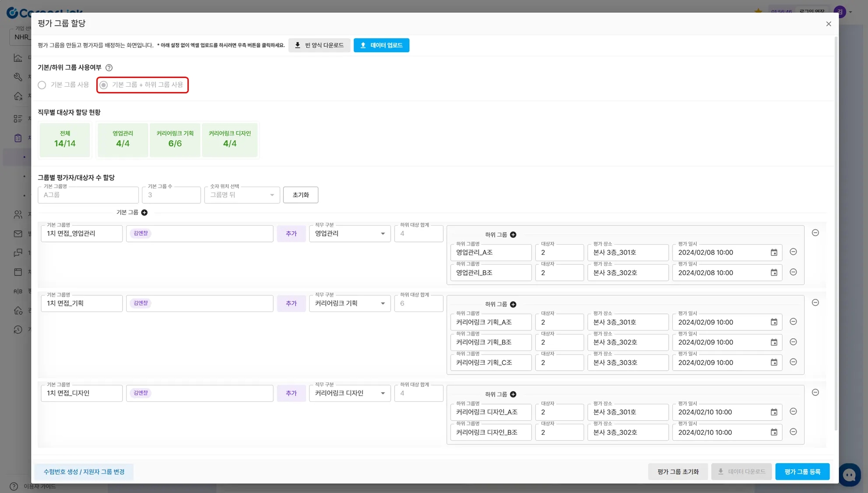Image resolution: width=868 pixels, height=493 pixels.
Task: Click the 커리어링크 기획 6/6 status card
Action: click(175, 139)
